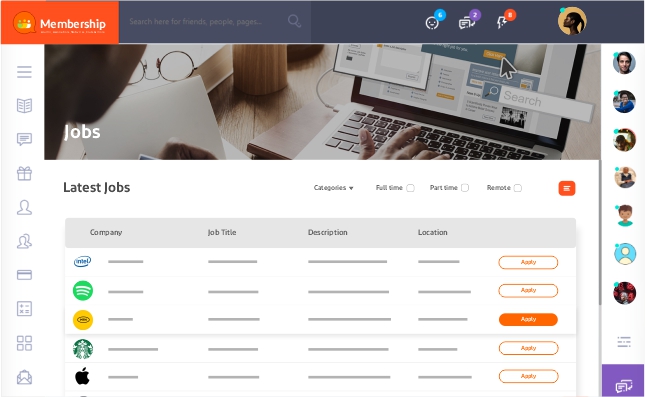Enable the Full time checkbox
Viewport: 645px width, 397px height.
410,188
